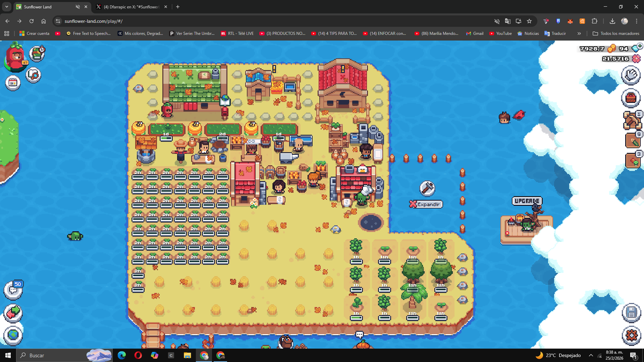The image size is (644, 362).
Task: Expand hidden bookmarks chevron
Action: pyautogui.click(x=579, y=33)
